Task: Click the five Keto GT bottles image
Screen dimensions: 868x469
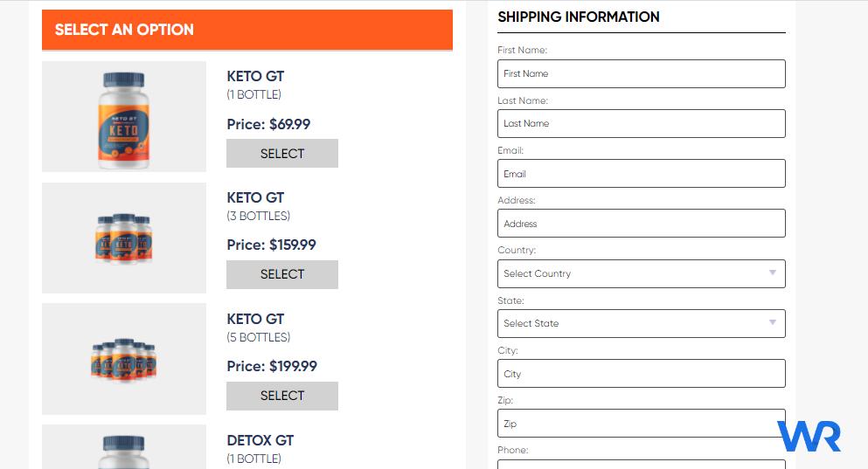Action: [x=124, y=359]
